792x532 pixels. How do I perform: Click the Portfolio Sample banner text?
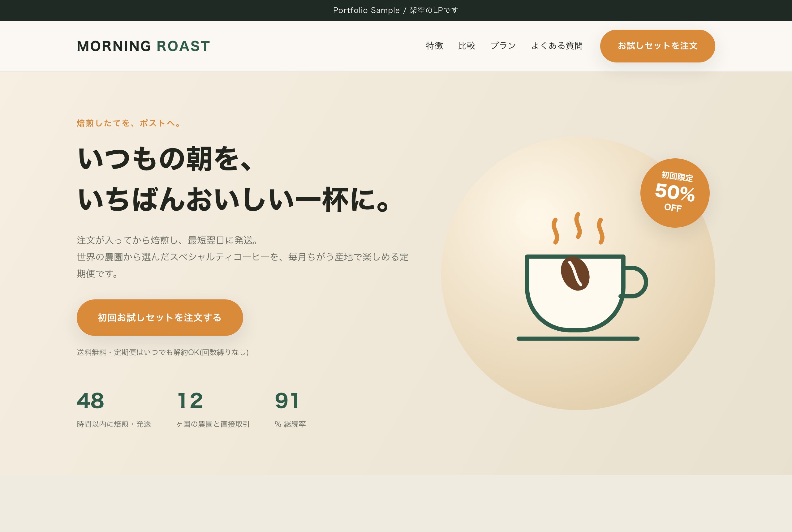pyautogui.click(x=396, y=10)
